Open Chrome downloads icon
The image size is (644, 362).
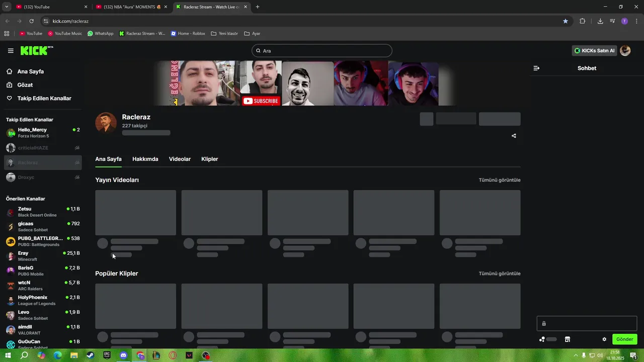(600, 21)
